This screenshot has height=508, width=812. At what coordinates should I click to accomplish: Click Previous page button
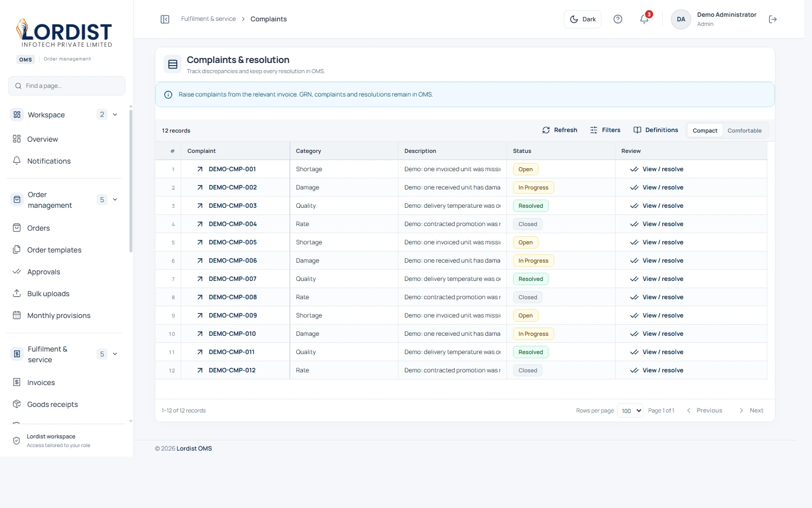click(x=704, y=410)
